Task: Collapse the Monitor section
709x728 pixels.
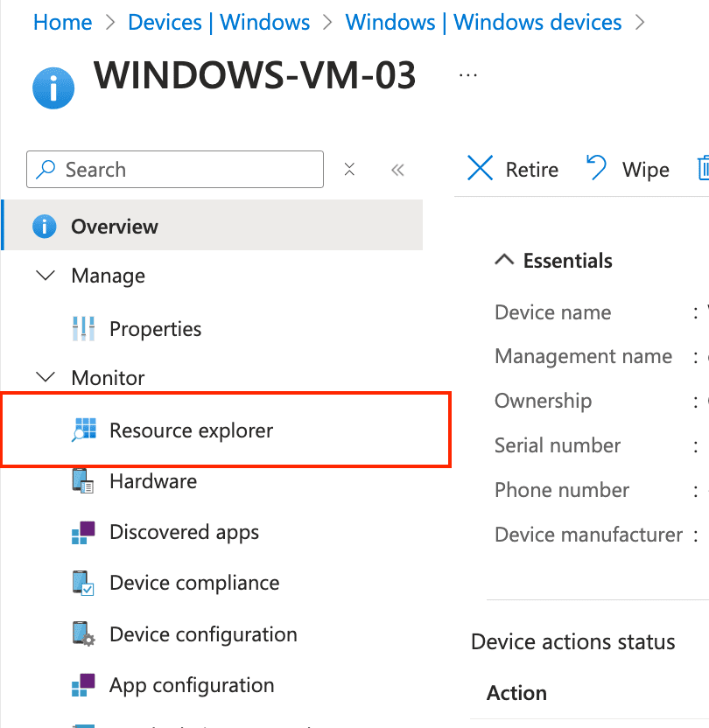Action: pos(46,377)
